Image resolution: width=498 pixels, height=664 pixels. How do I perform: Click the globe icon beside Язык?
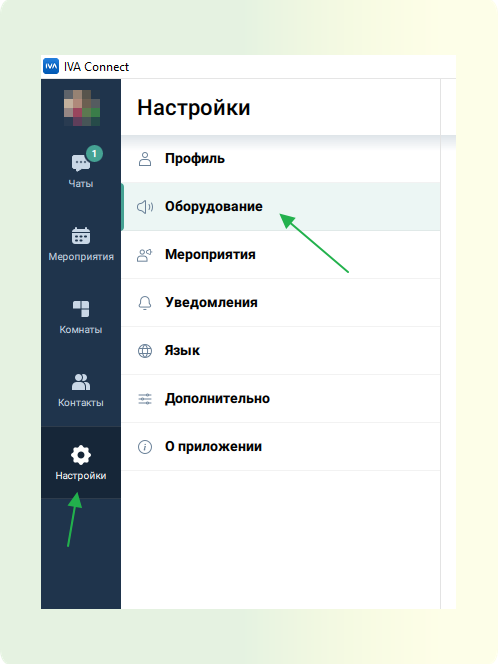(145, 351)
